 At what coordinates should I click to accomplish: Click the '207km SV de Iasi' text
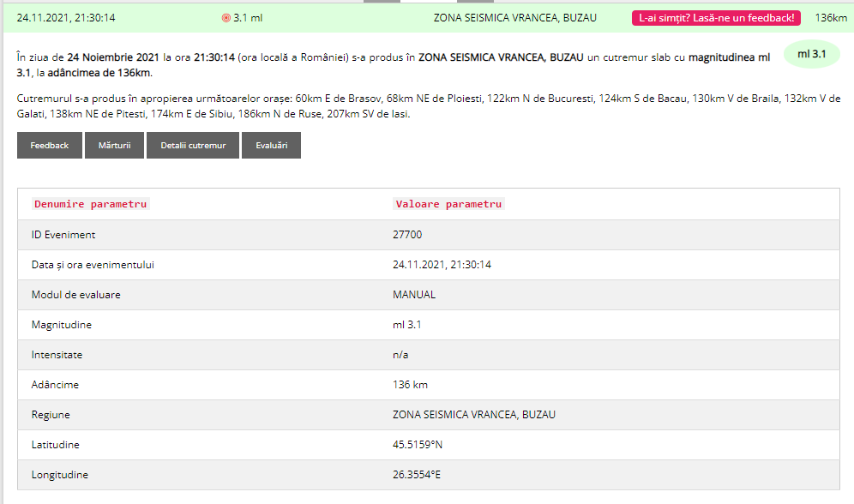tap(368, 114)
